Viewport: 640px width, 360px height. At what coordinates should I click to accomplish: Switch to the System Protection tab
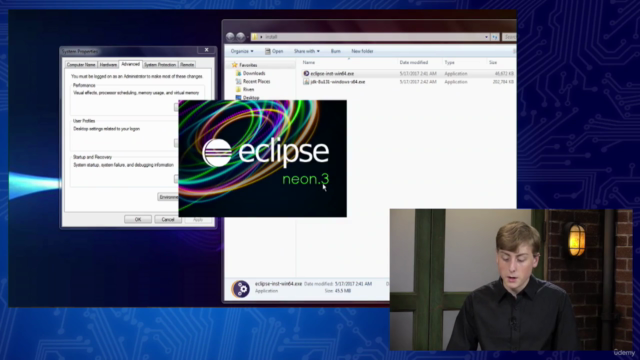[x=160, y=64]
